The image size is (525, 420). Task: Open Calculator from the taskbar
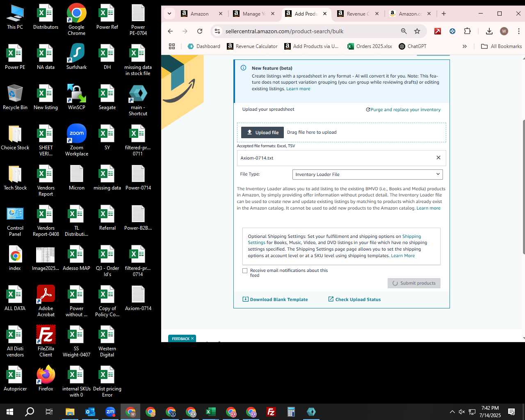click(291, 412)
